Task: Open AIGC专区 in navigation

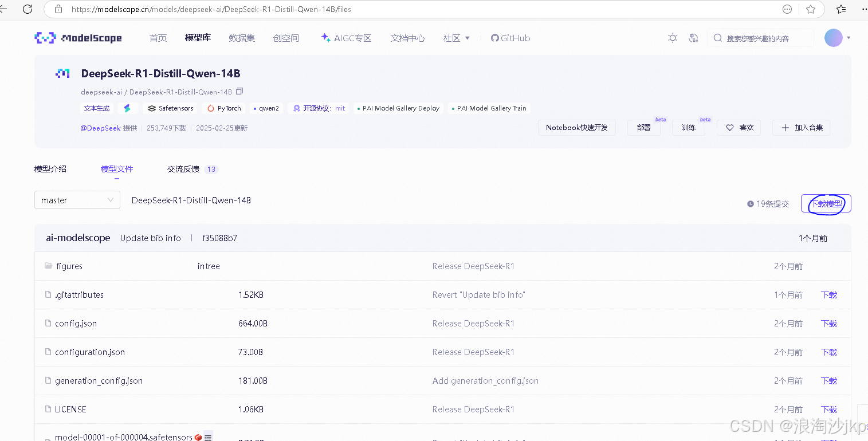Action: [x=347, y=38]
